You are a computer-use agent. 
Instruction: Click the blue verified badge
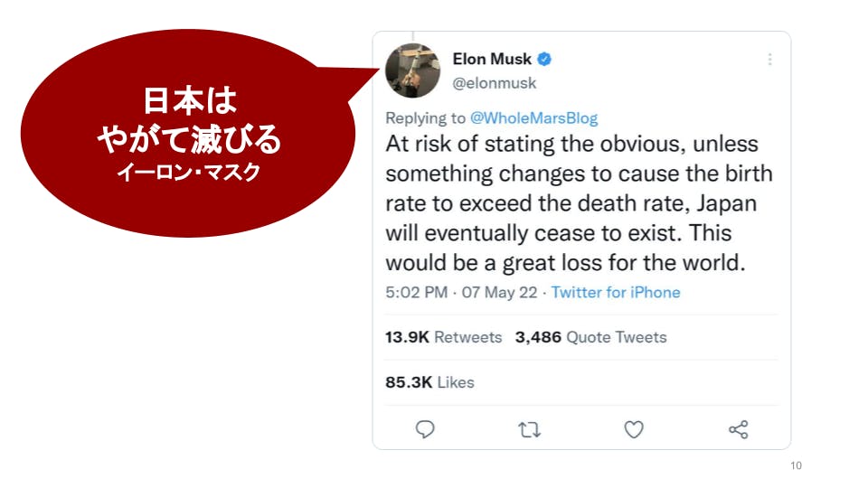(x=545, y=60)
